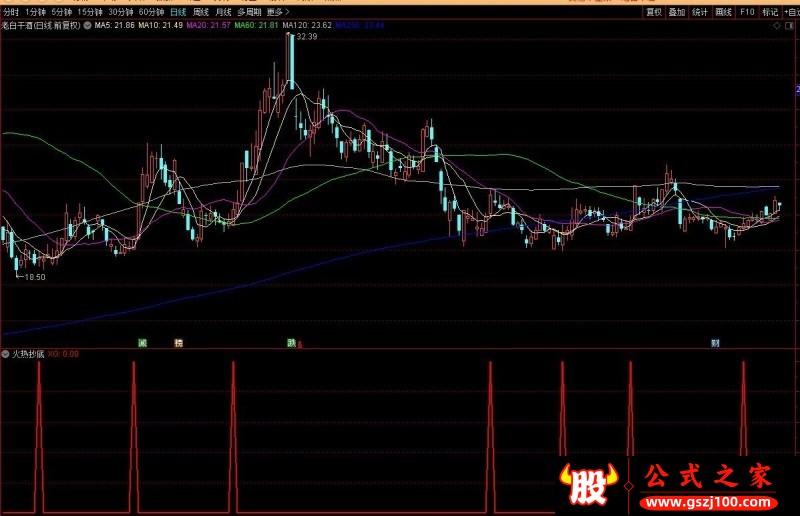The width and height of the screenshot is (800, 516).
Task: Click the magenta MA20 line label
Action: point(208,25)
